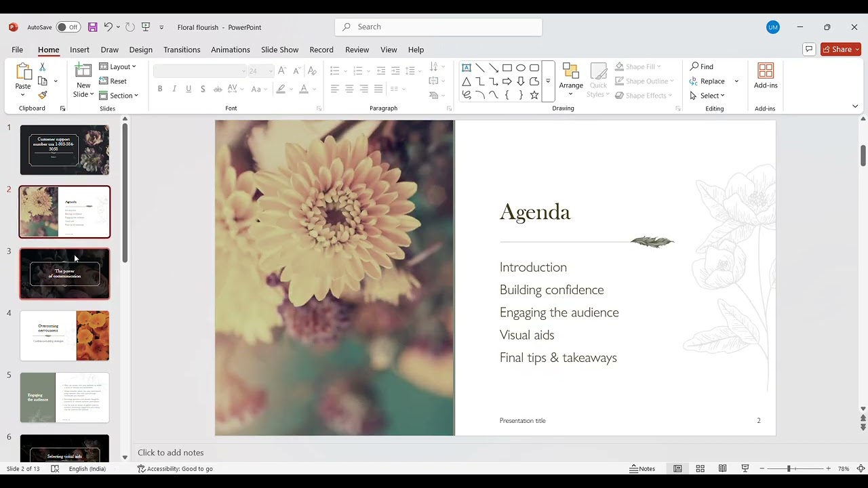
Task: Toggle left text alignment
Action: (x=335, y=89)
